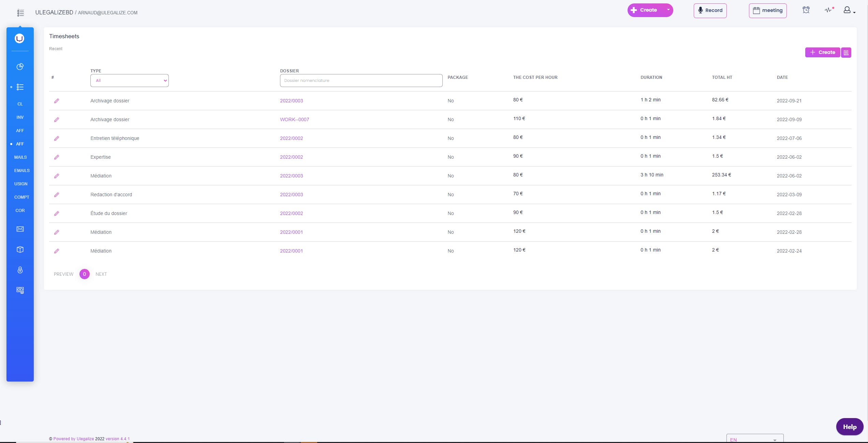Open the arrow beside top Create button

pyautogui.click(x=668, y=10)
